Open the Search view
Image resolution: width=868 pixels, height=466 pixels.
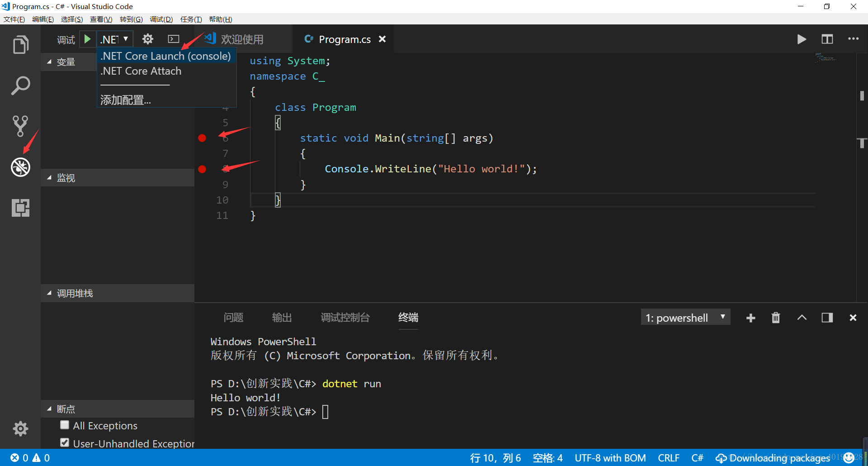pos(20,86)
